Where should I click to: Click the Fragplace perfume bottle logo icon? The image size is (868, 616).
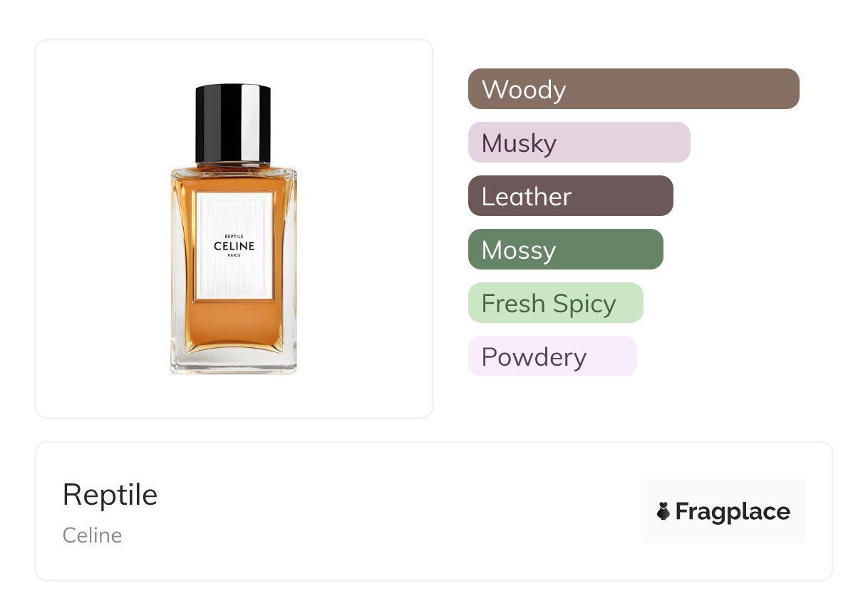pyautogui.click(x=663, y=511)
